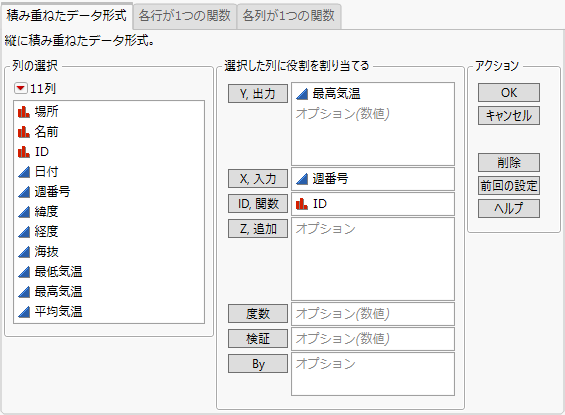This screenshot has height=415, width=565.
Task: Click the キャンセル button
Action: 509,115
